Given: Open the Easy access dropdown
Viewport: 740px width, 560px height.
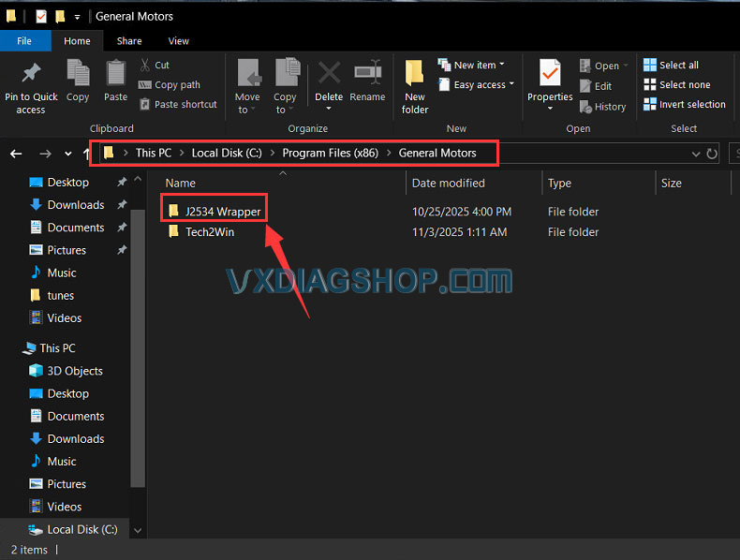Looking at the screenshot, I should (x=477, y=85).
